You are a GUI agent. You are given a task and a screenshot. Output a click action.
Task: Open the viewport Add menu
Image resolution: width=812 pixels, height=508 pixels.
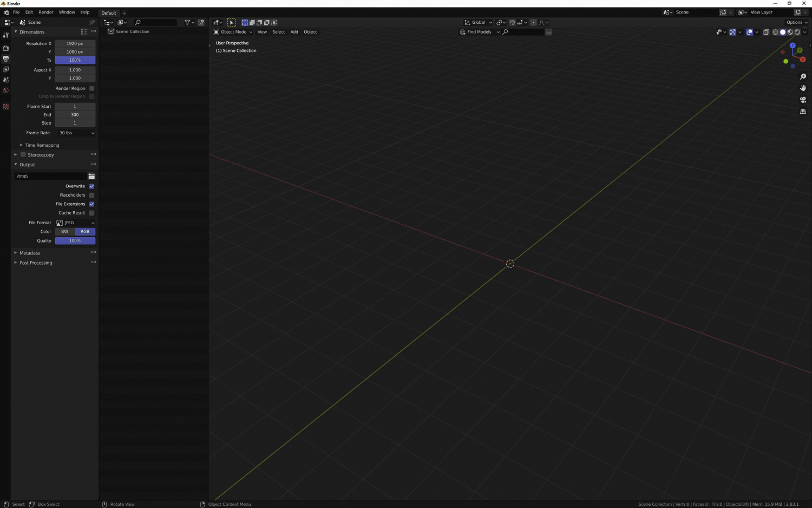pyautogui.click(x=294, y=32)
